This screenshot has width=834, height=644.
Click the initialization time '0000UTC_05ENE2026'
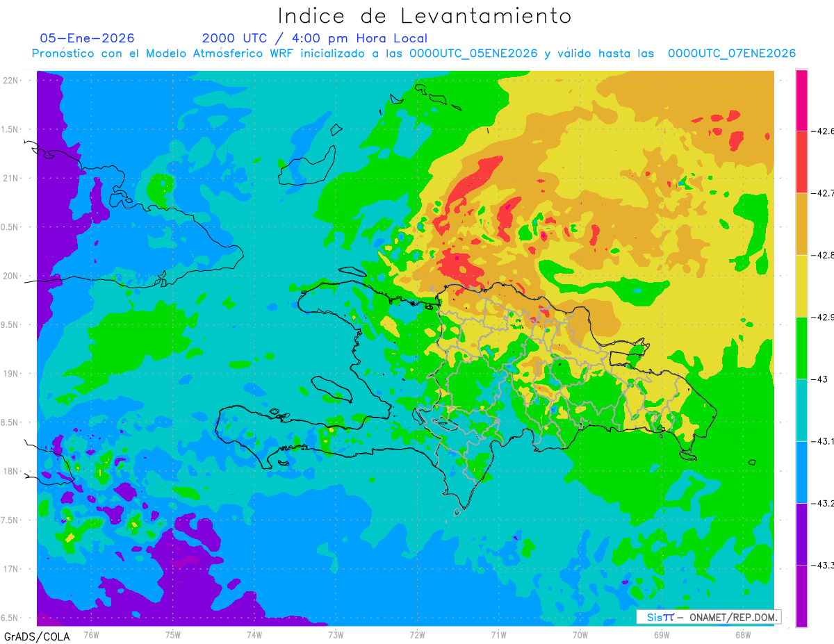[473, 53]
